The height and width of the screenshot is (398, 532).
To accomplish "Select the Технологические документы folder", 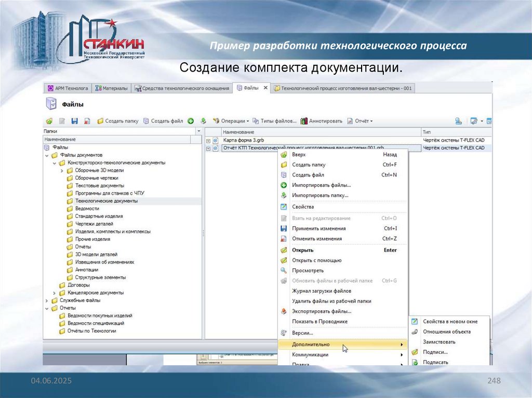I will 107,201.
